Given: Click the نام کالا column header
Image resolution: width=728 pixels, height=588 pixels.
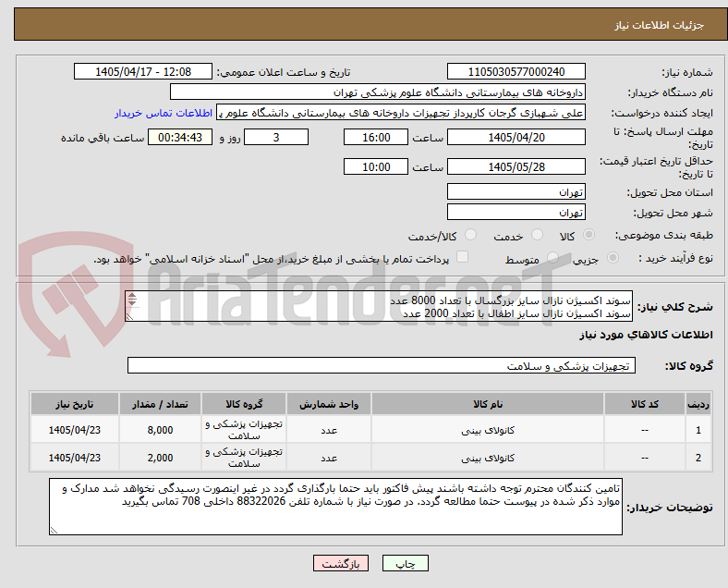Looking at the screenshot, I should coord(488,404).
